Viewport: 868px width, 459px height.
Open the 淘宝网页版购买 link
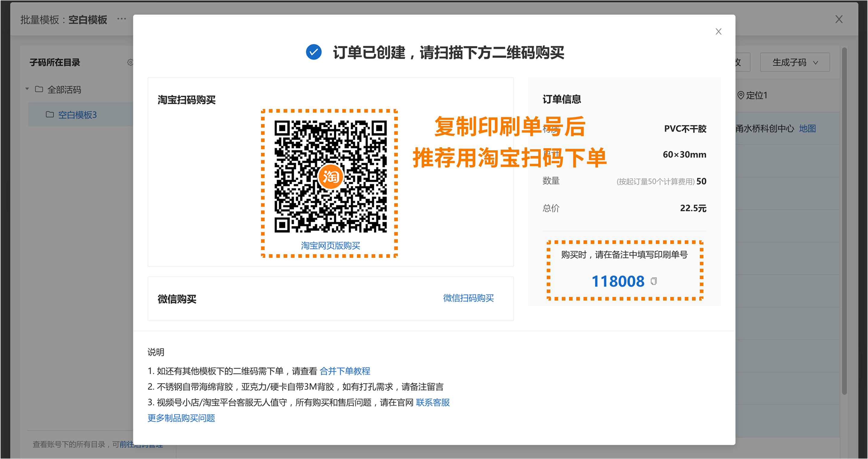coord(330,245)
